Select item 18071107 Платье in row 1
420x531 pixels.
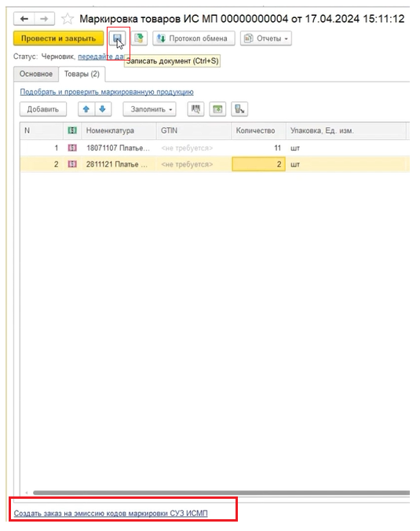(118, 148)
